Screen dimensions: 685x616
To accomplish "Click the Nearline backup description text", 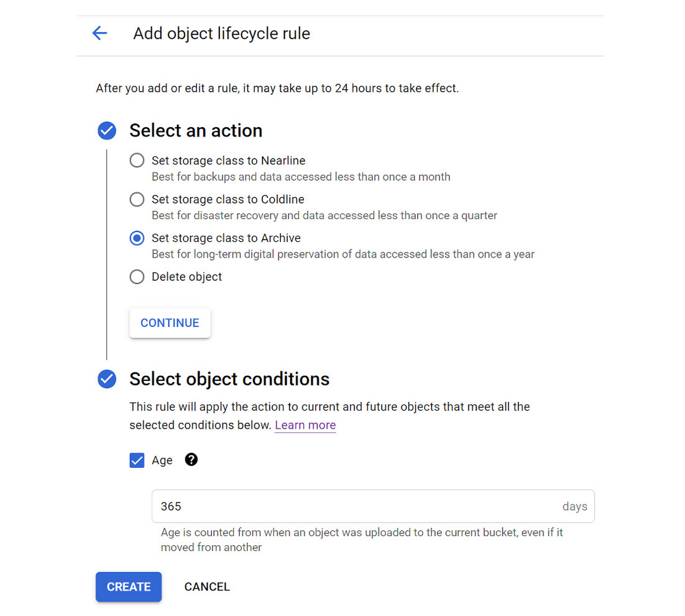I will click(x=301, y=177).
